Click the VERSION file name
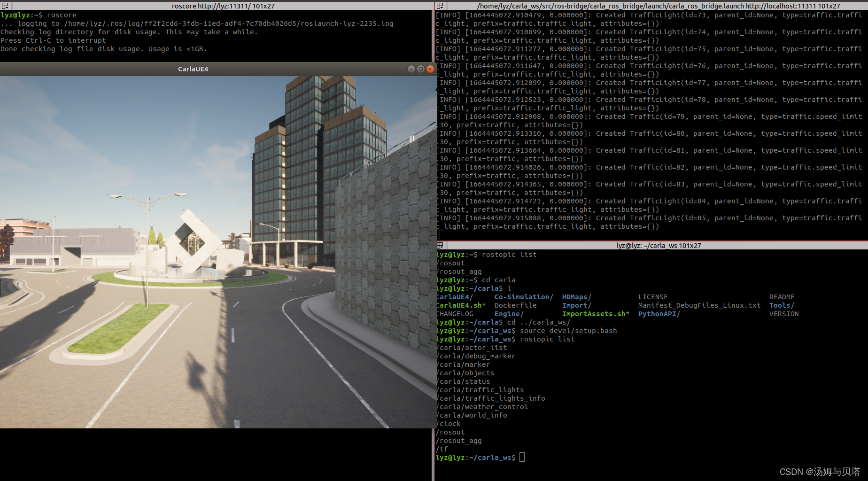The image size is (868, 481). coord(783,314)
